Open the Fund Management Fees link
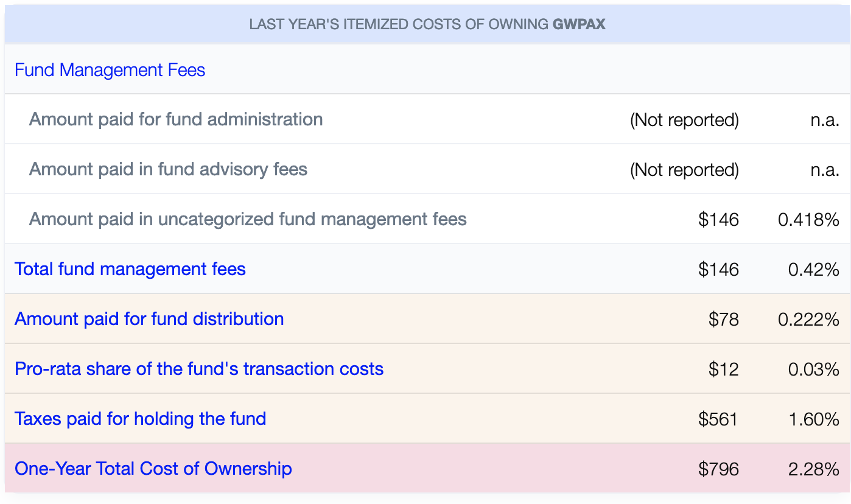 tap(110, 70)
